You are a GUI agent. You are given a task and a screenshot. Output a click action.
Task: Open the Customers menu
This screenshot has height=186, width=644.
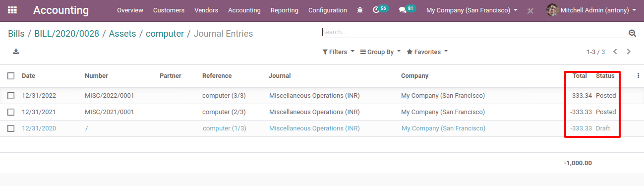pos(169,10)
